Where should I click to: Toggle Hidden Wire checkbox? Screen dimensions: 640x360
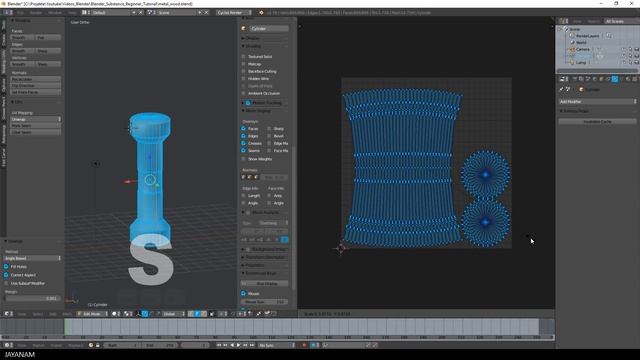coord(244,79)
